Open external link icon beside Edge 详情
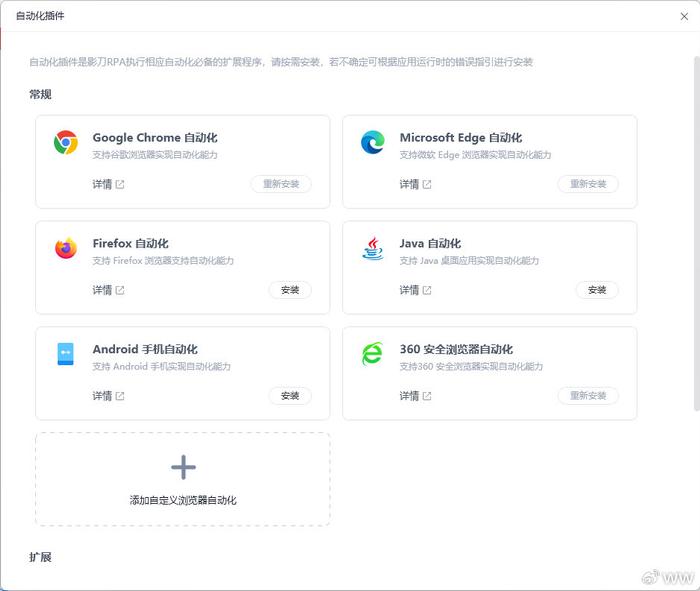 point(427,184)
